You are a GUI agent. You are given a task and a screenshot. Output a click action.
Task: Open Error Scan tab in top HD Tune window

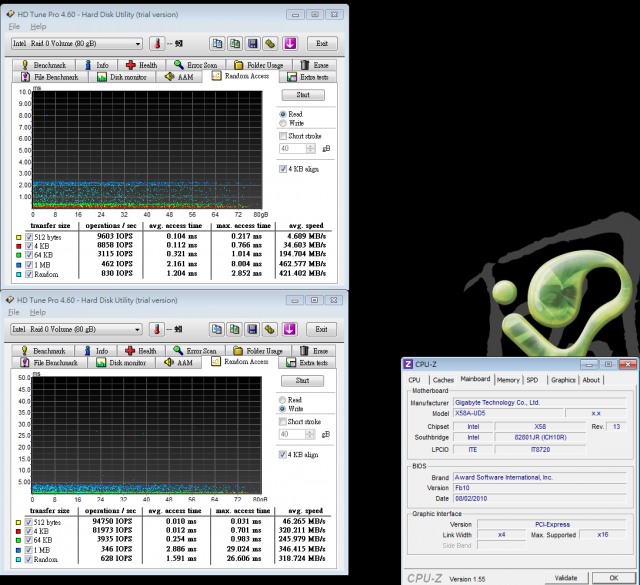[x=196, y=65]
